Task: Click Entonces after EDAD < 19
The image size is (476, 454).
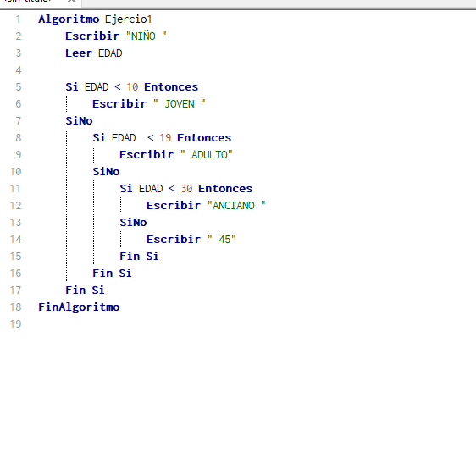Action: click(204, 138)
